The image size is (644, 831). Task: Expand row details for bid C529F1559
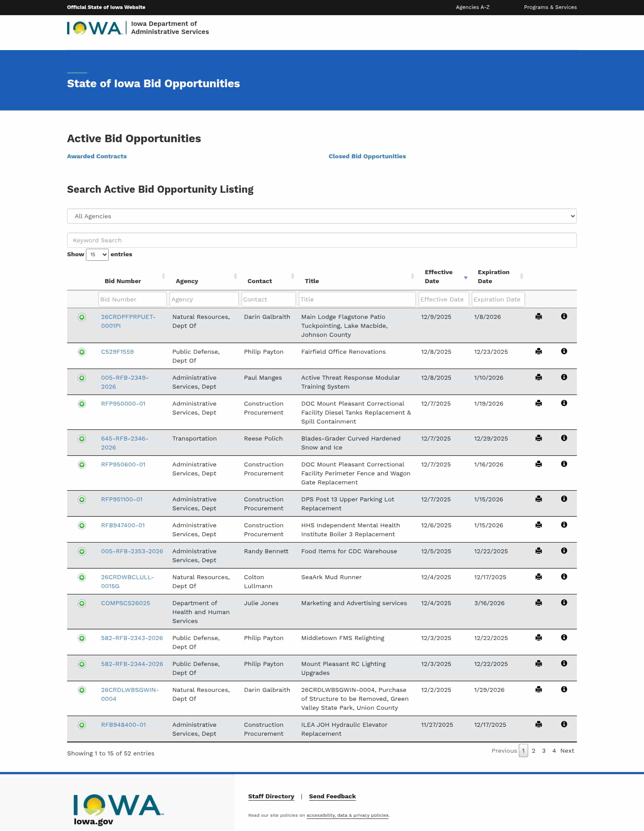(82, 352)
